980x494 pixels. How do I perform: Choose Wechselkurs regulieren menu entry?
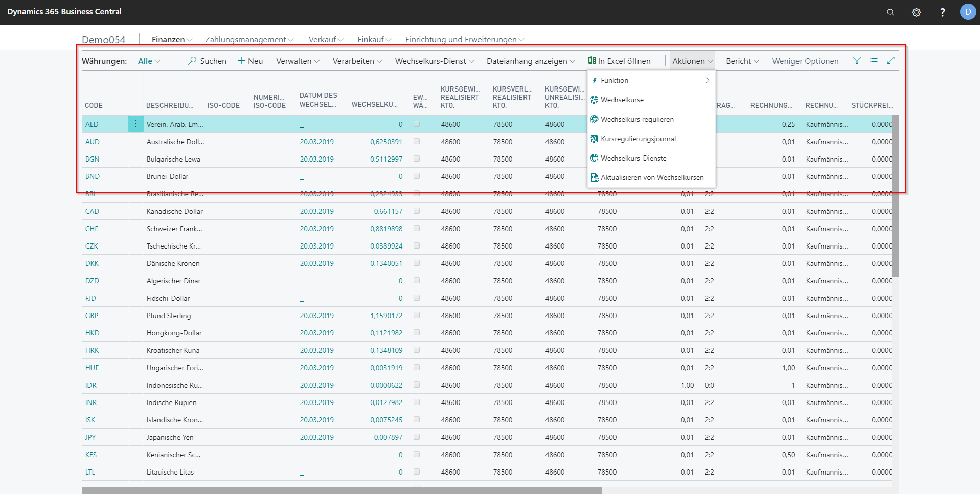(x=637, y=119)
